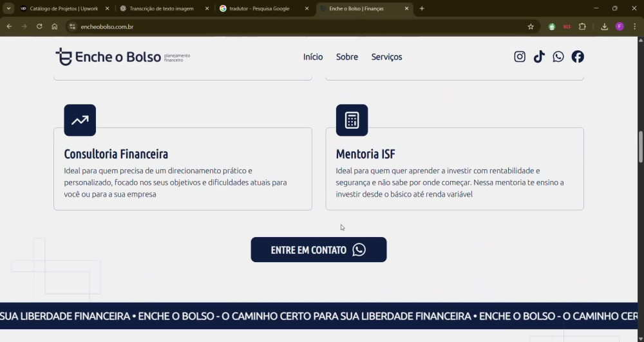
Task: Navigate to Início in site menu
Action: pyautogui.click(x=313, y=57)
